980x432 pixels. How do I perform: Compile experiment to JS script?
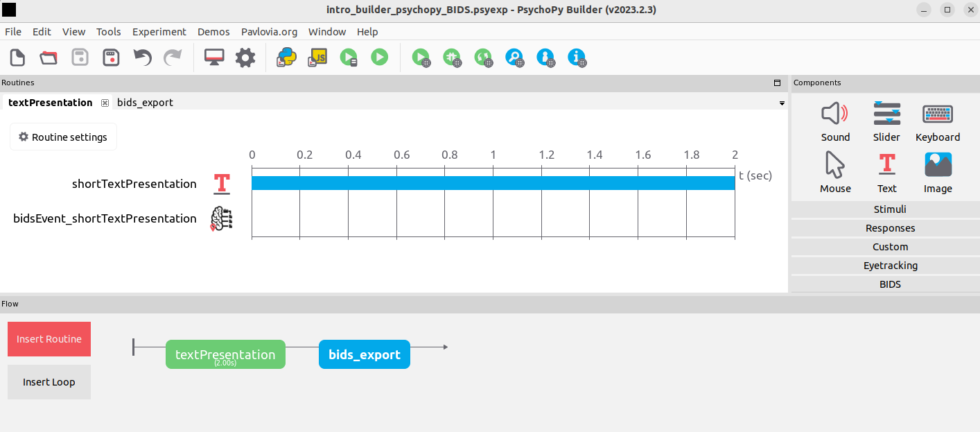pyautogui.click(x=317, y=58)
